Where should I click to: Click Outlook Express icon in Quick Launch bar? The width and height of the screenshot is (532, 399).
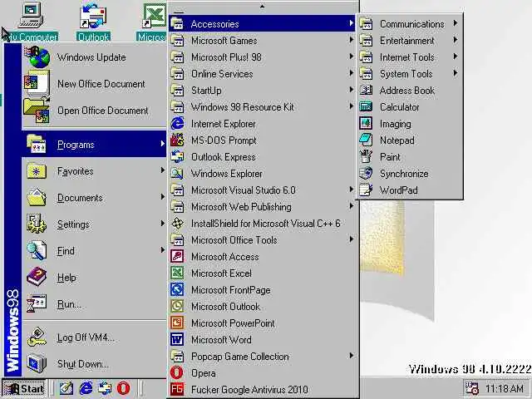point(105,388)
